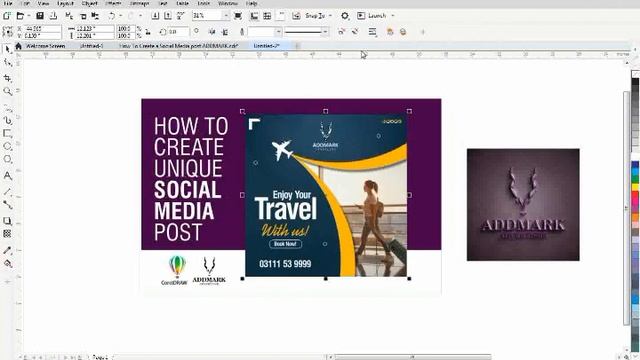Toggle mirror horizontally button
640x360 pixels.
pos(212,32)
